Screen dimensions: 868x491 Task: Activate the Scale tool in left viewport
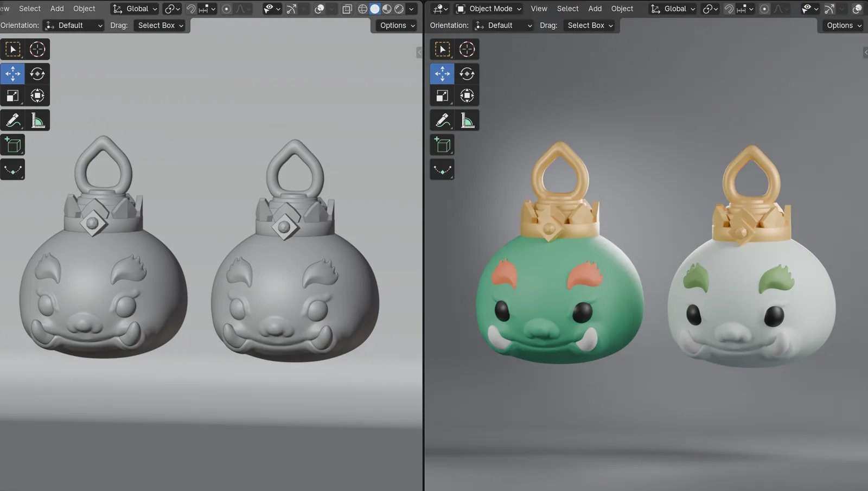click(12, 96)
